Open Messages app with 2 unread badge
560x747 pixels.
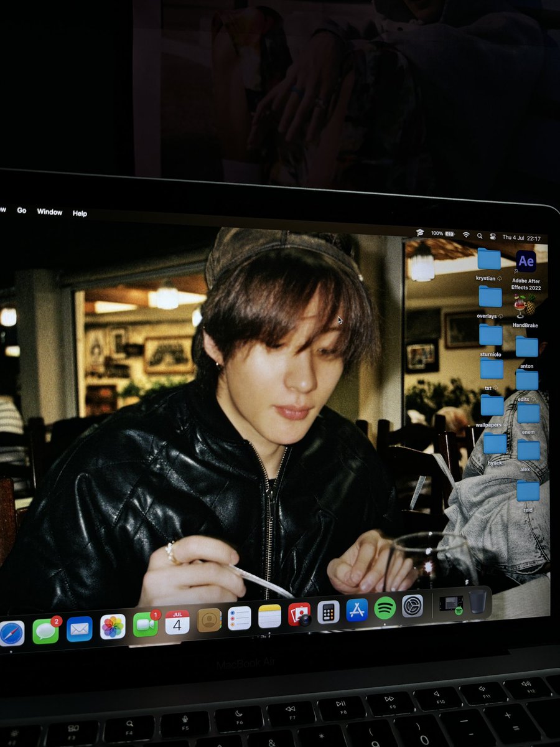(45, 631)
